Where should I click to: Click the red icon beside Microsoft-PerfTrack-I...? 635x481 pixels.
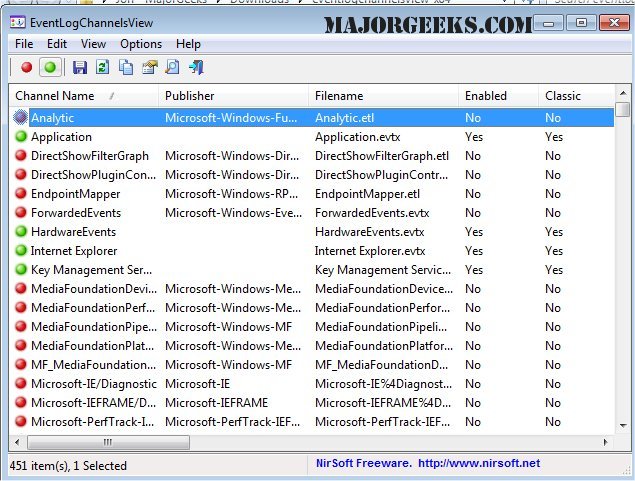point(21,421)
